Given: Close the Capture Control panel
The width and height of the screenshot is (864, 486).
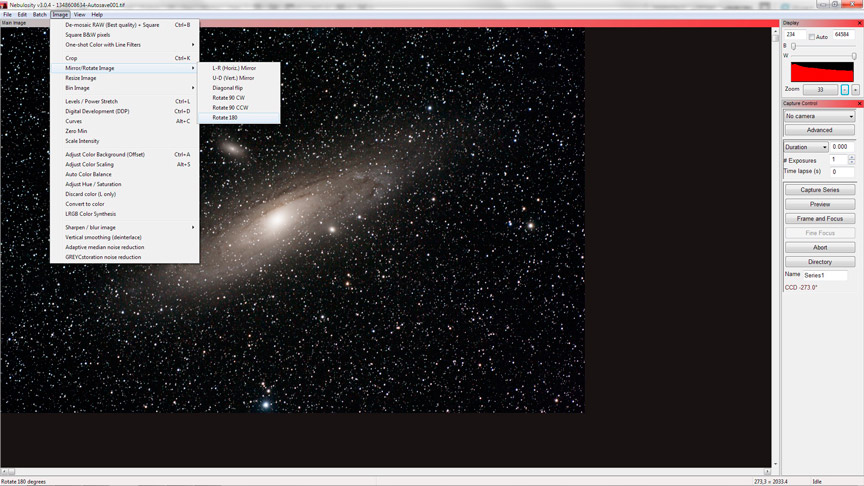Looking at the screenshot, I should 859,103.
